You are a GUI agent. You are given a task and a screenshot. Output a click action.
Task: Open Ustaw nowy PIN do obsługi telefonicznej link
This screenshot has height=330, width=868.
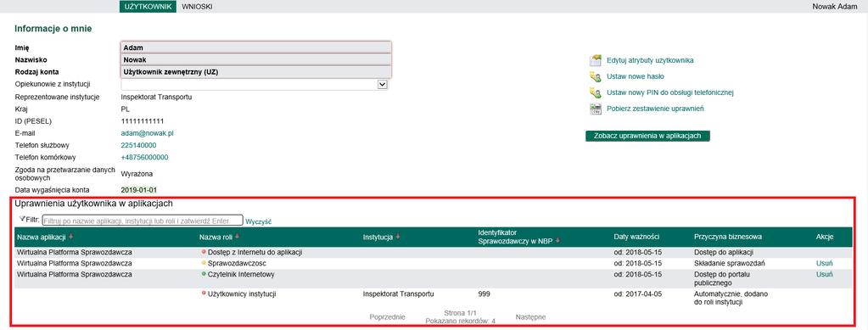(x=669, y=92)
